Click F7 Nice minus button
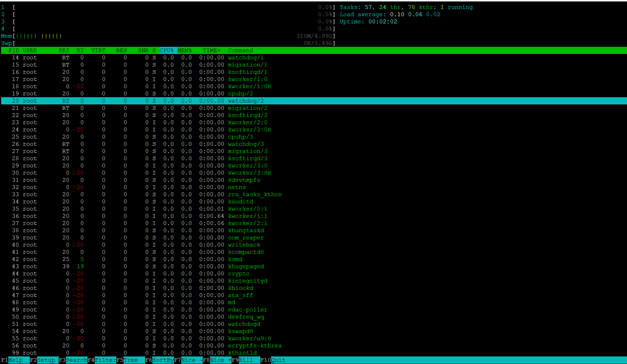 coord(188,360)
